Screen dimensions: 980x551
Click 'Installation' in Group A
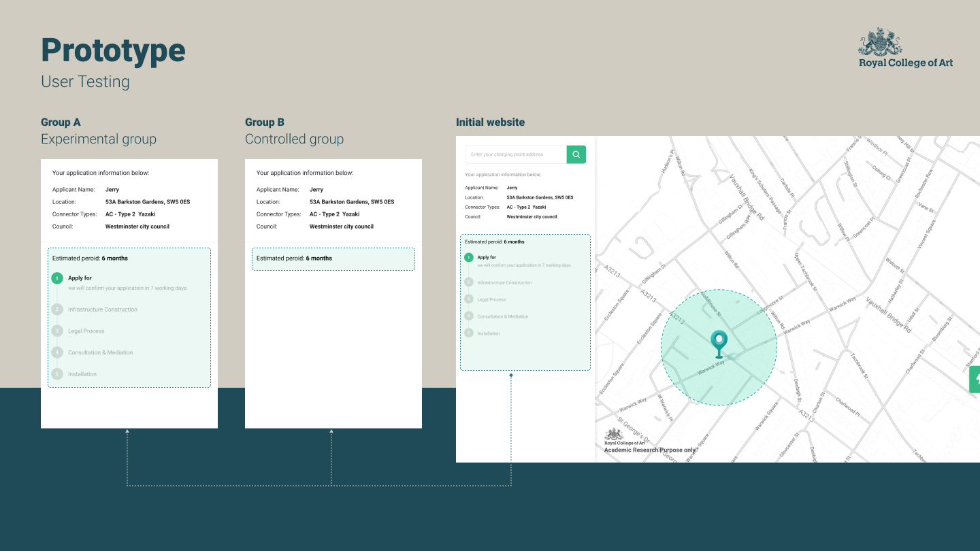click(82, 374)
